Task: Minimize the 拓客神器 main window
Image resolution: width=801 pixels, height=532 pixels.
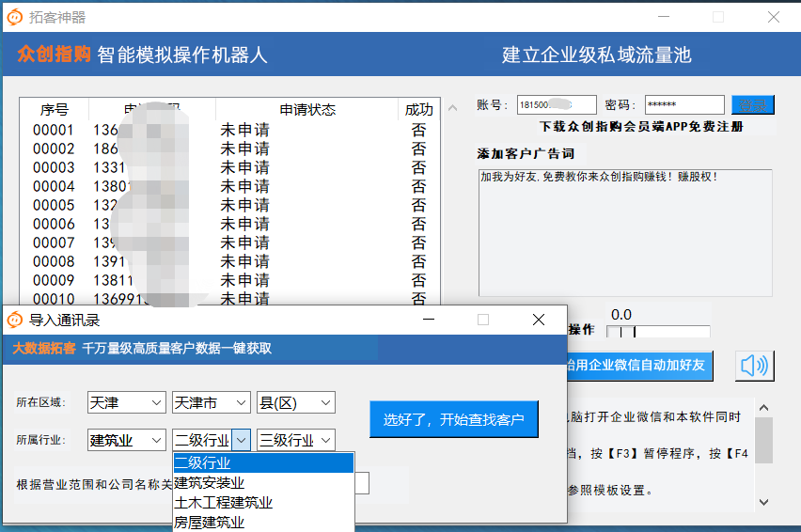Action: pos(664,17)
